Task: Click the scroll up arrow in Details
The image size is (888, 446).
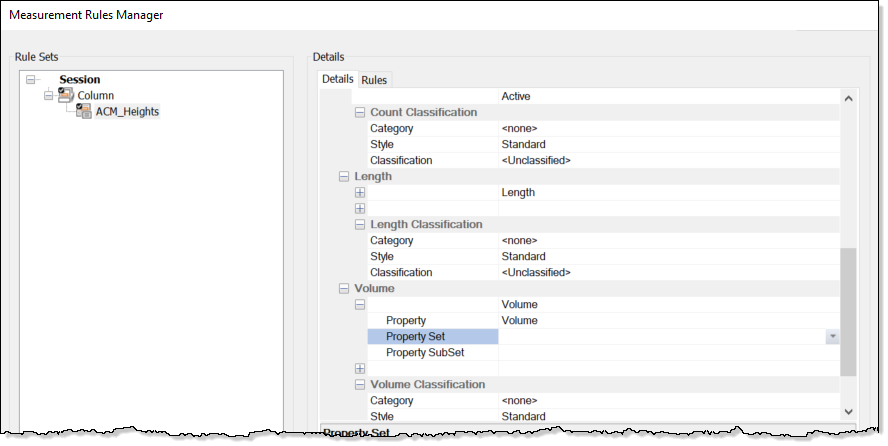Action: point(848,98)
